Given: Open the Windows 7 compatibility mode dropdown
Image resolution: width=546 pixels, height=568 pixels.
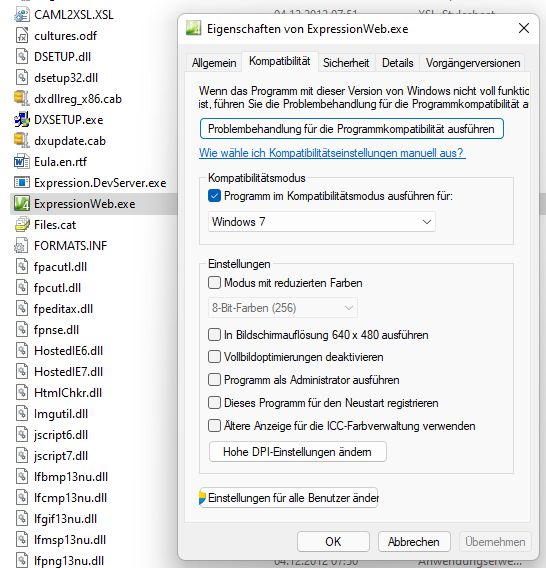Looking at the screenshot, I should pyautogui.click(x=322, y=222).
